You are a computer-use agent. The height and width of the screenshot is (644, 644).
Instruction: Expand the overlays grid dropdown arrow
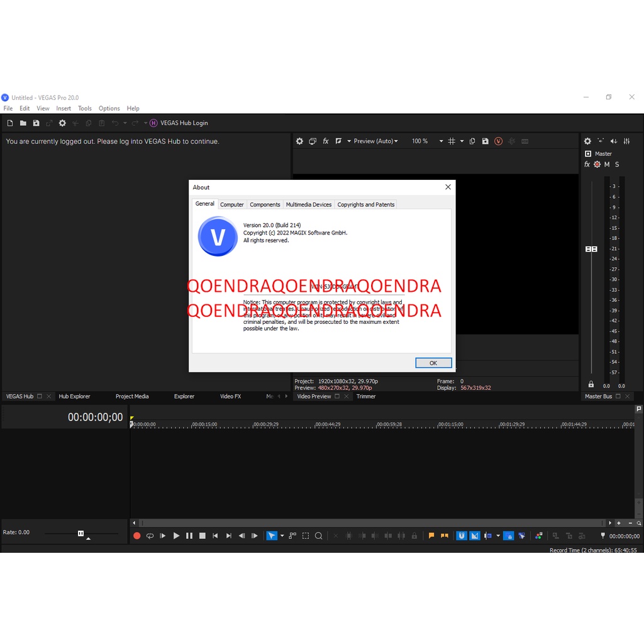pyautogui.click(x=462, y=142)
